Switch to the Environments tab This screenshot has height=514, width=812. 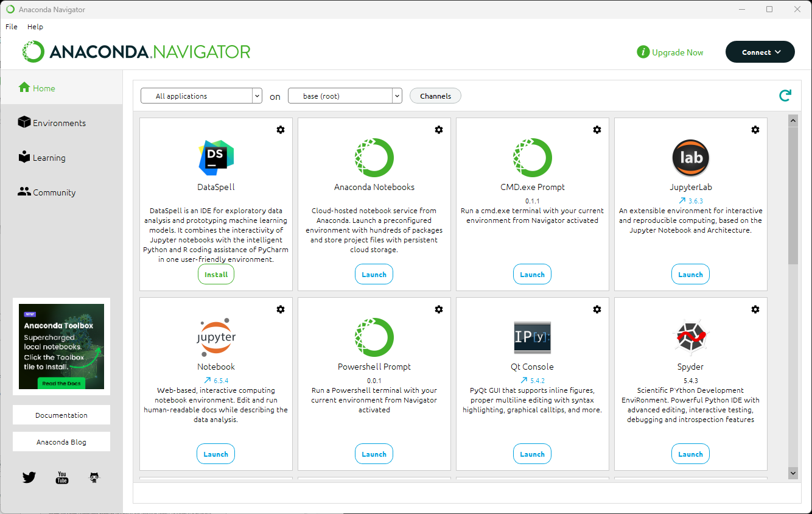pos(61,122)
